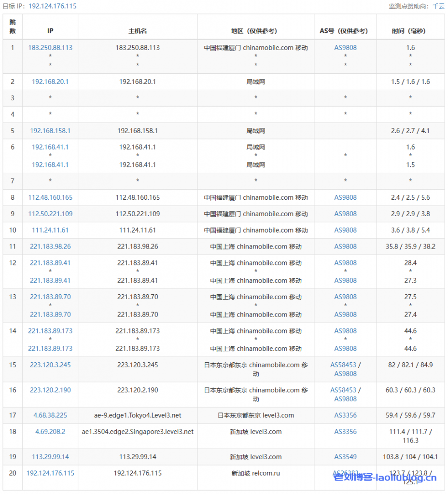Viewport: 448px width, 494px height.
Task: Open IP link 221.183.98.26 in hop 11
Action: point(50,247)
